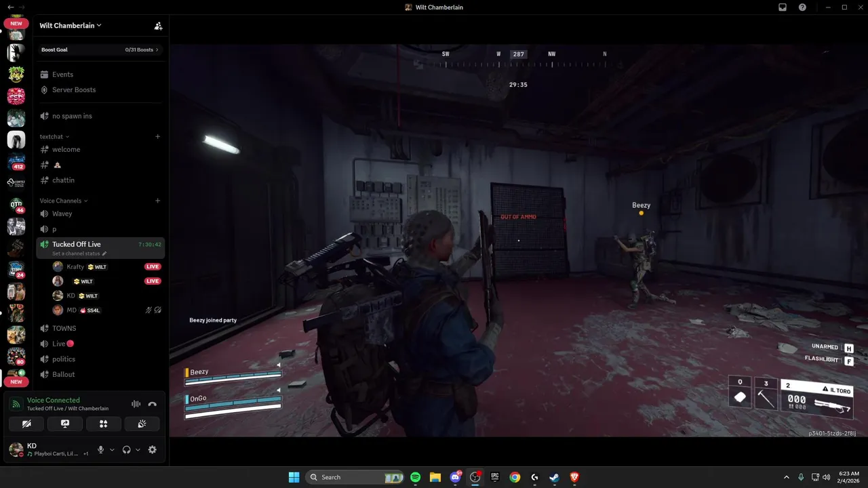The width and height of the screenshot is (868, 488).
Task: Watch Krafty's LIVE stream badge
Action: pyautogui.click(x=153, y=267)
